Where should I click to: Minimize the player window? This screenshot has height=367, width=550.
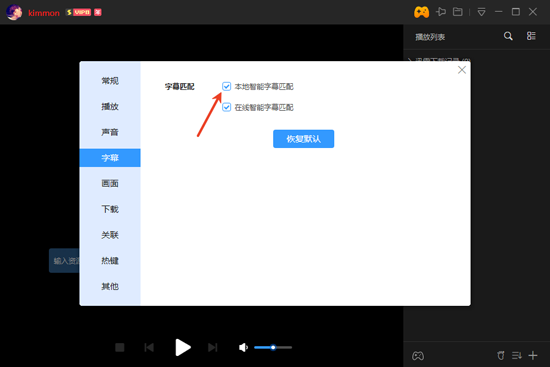[x=498, y=12]
